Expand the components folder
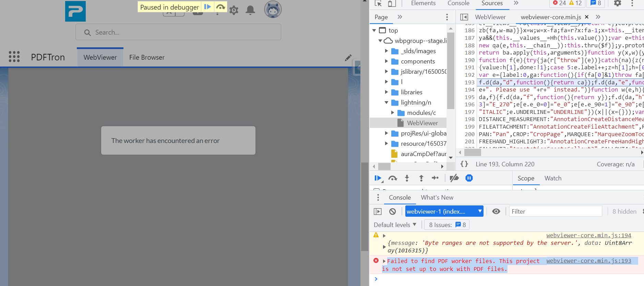The height and width of the screenshot is (286, 644). point(386,61)
